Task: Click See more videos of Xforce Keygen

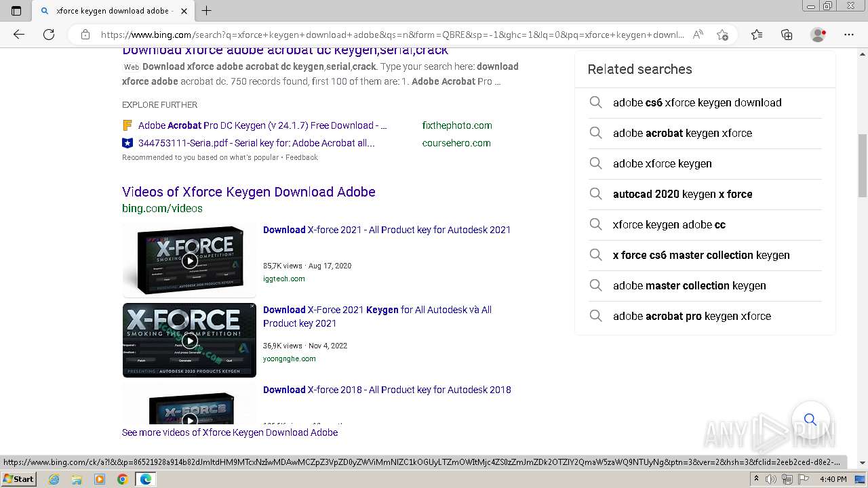Action: pos(230,432)
